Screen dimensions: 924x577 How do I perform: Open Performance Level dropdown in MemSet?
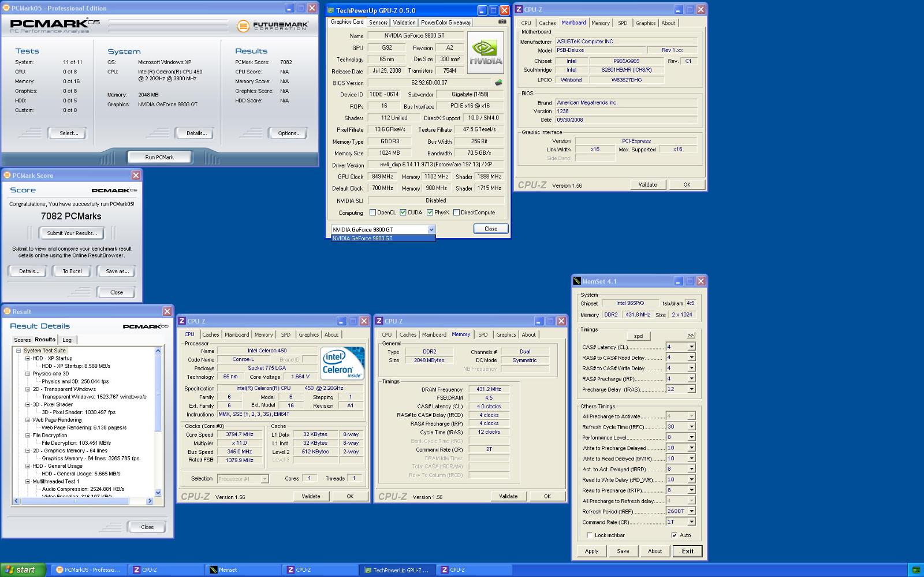691,437
